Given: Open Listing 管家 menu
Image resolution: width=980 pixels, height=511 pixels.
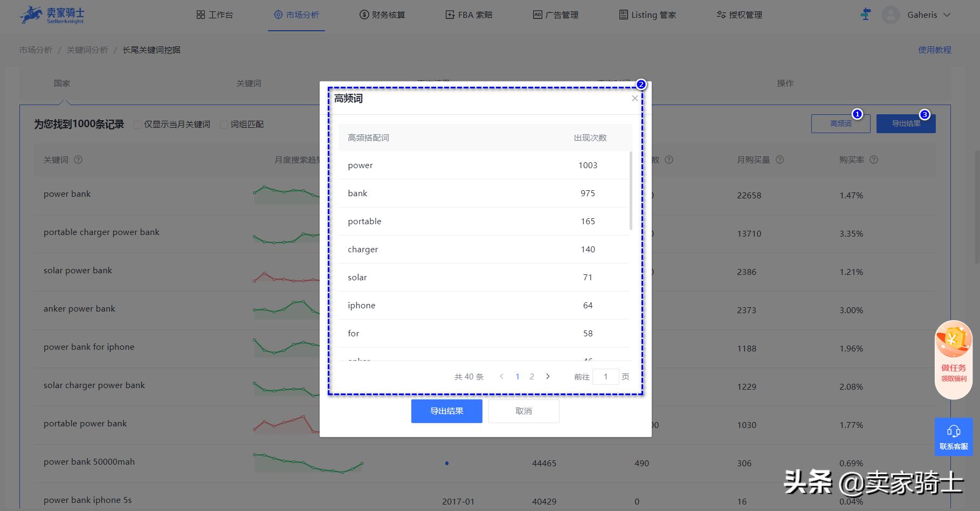Looking at the screenshot, I should click(647, 15).
